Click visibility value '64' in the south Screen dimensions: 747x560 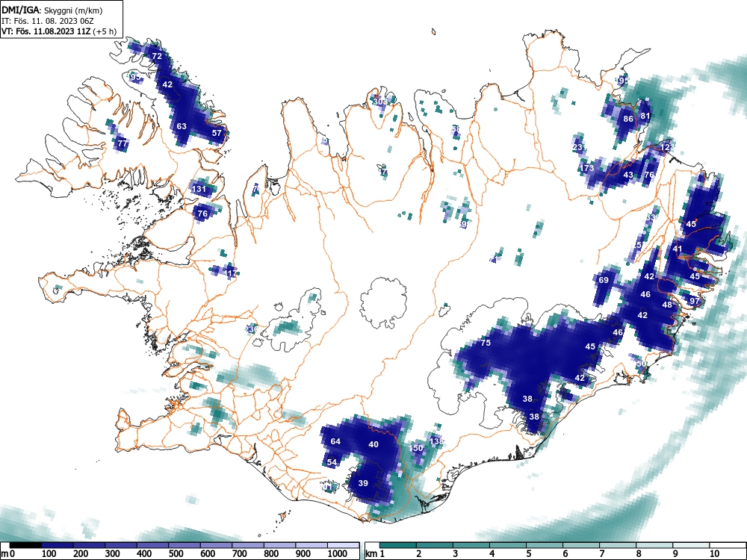pyautogui.click(x=335, y=441)
